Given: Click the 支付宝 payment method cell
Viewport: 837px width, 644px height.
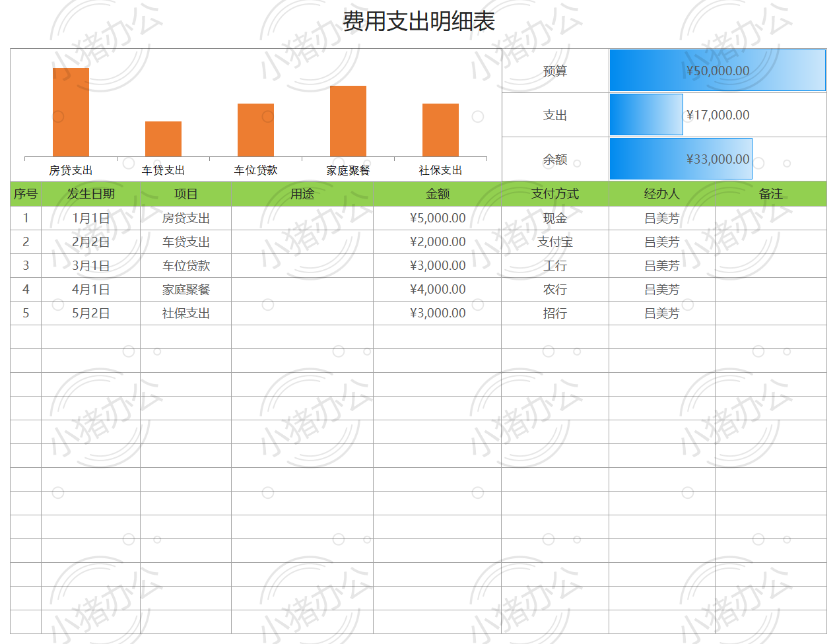Looking at the screenshot, I should point(555,242).
